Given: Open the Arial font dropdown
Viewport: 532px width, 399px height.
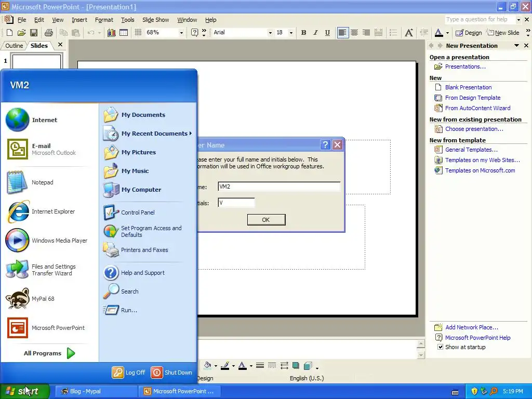Looking at the screenshot, I should [270, 33].
